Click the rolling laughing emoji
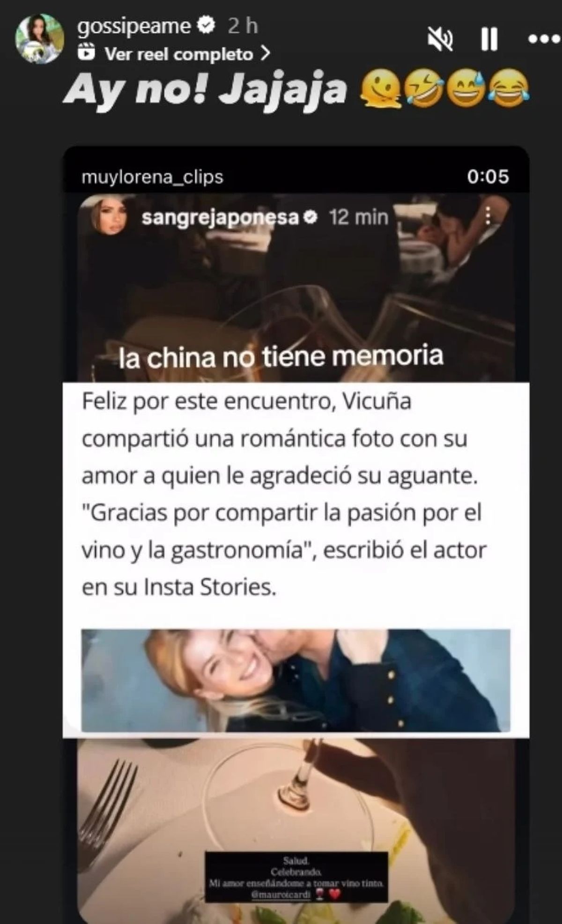This screenshot has width=562, height=924. click(424, 89)
